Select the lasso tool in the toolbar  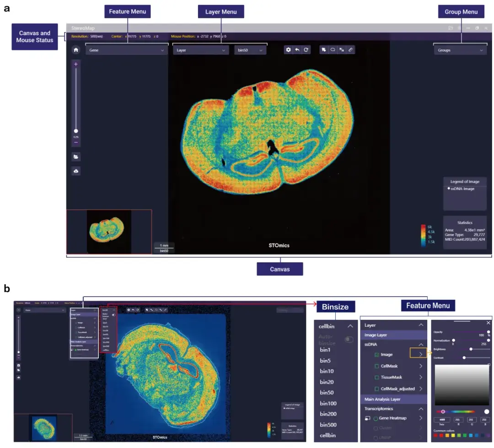[333, 50]
